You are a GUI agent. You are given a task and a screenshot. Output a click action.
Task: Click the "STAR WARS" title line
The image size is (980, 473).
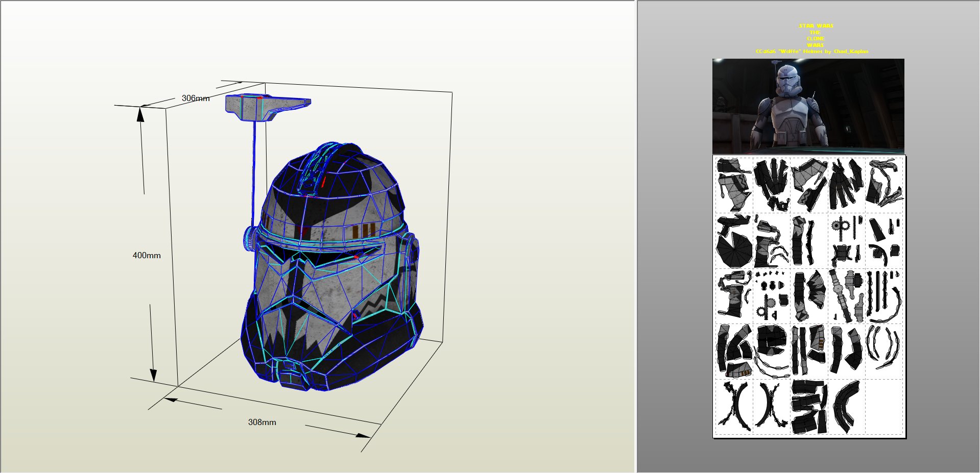(816, 26)
